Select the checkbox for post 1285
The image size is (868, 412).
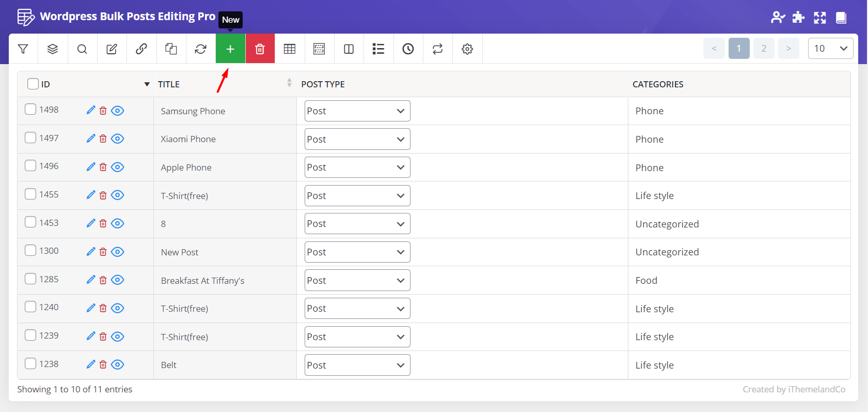[x=30, y=279]
